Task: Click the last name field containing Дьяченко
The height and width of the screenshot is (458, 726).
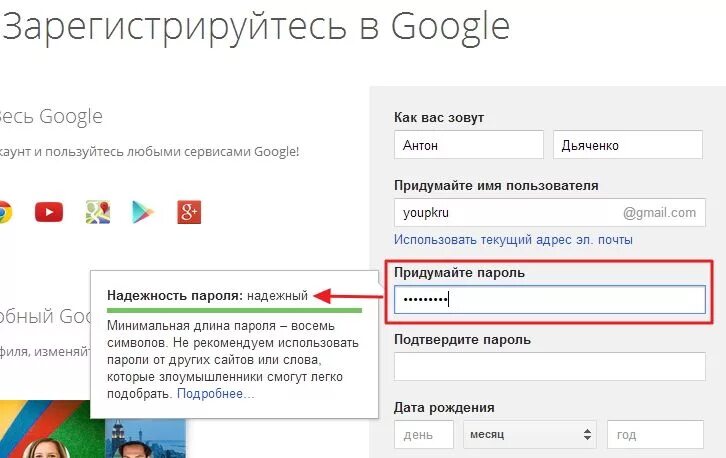Action: click(628, 145)
